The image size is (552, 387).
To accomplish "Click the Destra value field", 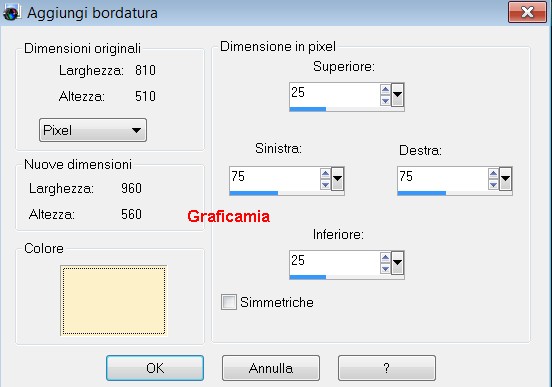I will click(442, 179).
